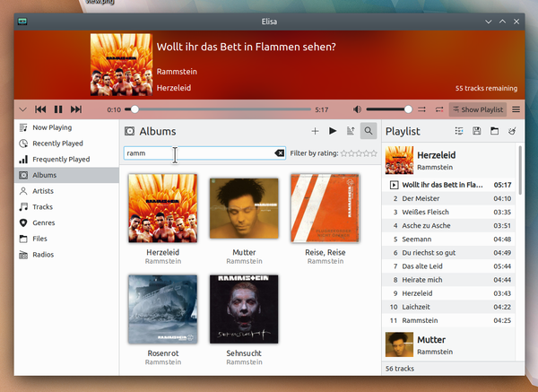This screenshot has height=392, width=538.
Task: Clear the 'ramm' search text
Action: 279,153
